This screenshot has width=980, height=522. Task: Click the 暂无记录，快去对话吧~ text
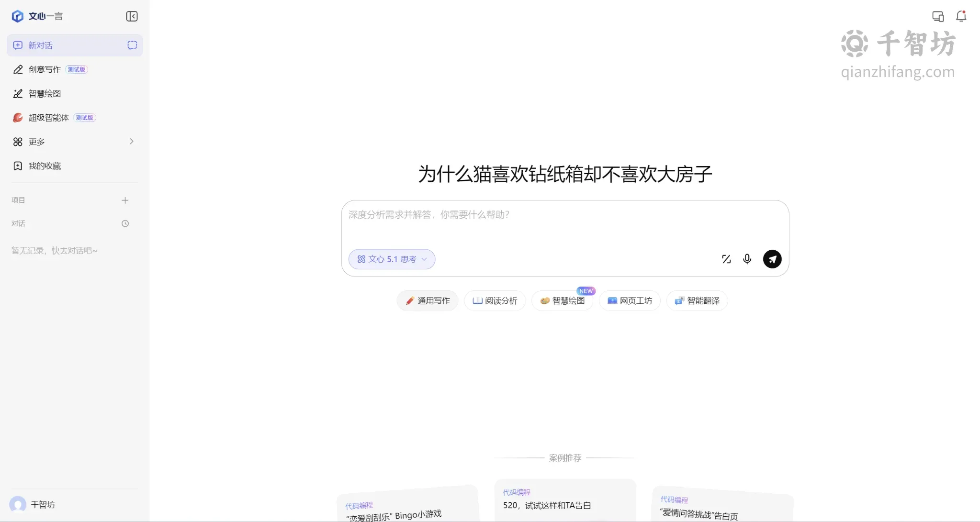click(55, 251)
